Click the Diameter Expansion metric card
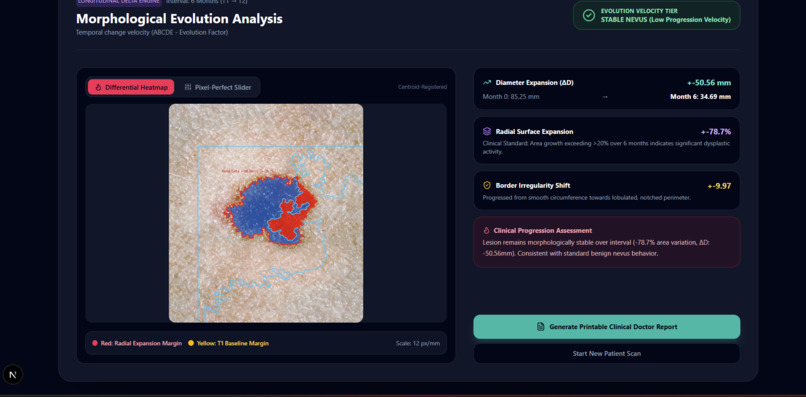 coord(607,88)
